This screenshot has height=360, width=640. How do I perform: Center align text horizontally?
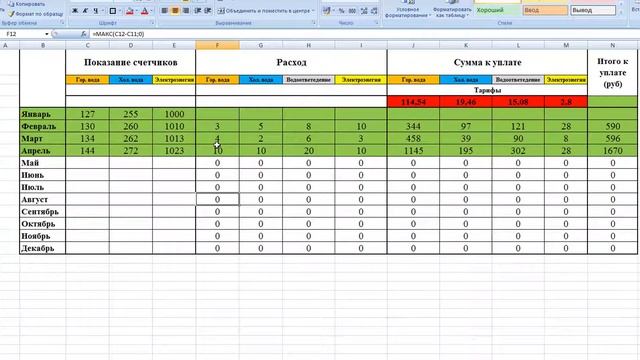(175, 11)
